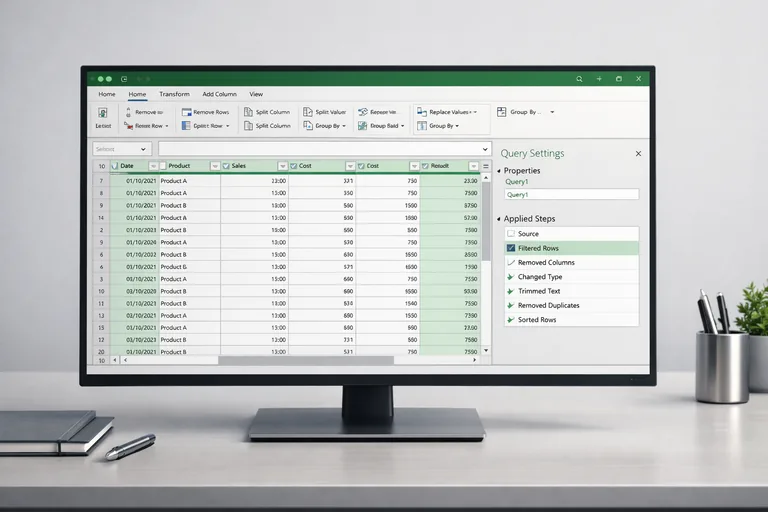Click the Removed Columns step line icon
This screenshot has height=512, width=768.
511,263
